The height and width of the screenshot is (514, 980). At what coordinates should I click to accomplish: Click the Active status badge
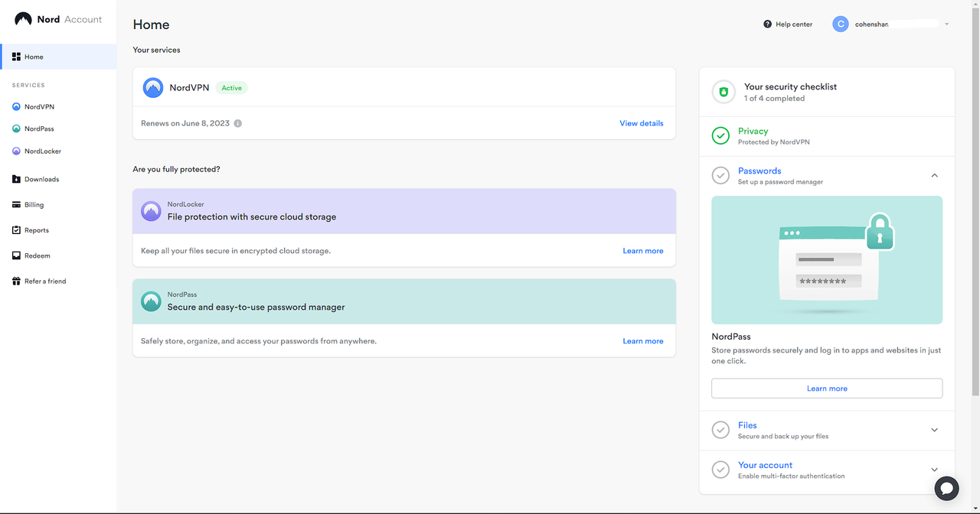[231, 88]
